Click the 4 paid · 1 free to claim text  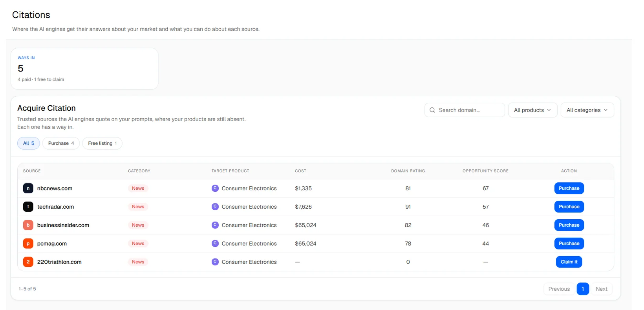pos(41,79)
